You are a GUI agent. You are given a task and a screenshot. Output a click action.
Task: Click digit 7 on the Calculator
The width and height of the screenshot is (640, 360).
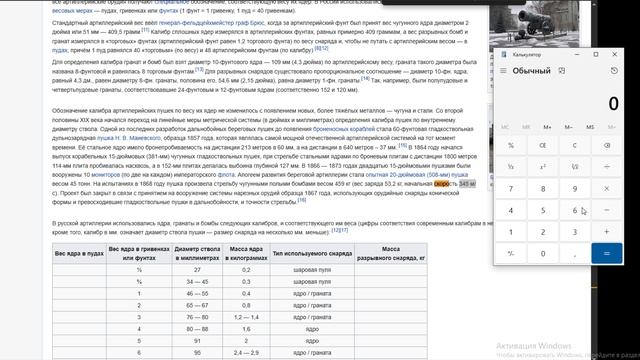tap(511, 189)
